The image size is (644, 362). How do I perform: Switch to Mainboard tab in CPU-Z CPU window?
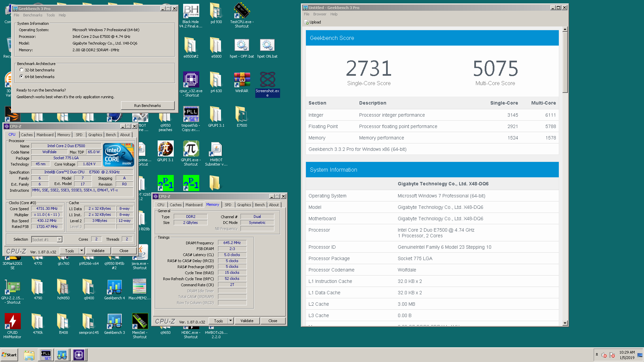[45, 135]
